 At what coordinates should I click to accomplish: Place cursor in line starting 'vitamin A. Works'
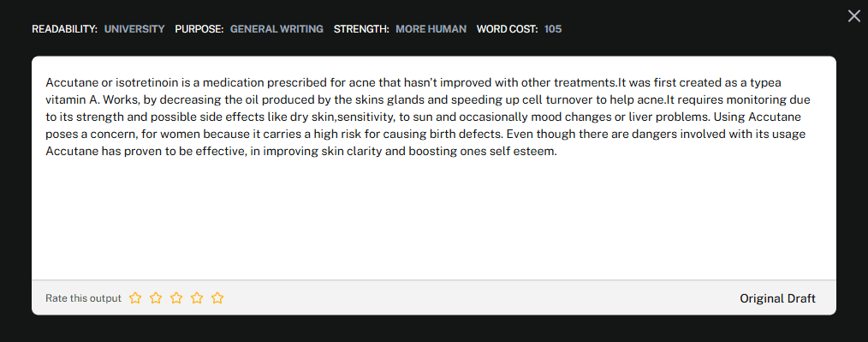click(427, 99)
